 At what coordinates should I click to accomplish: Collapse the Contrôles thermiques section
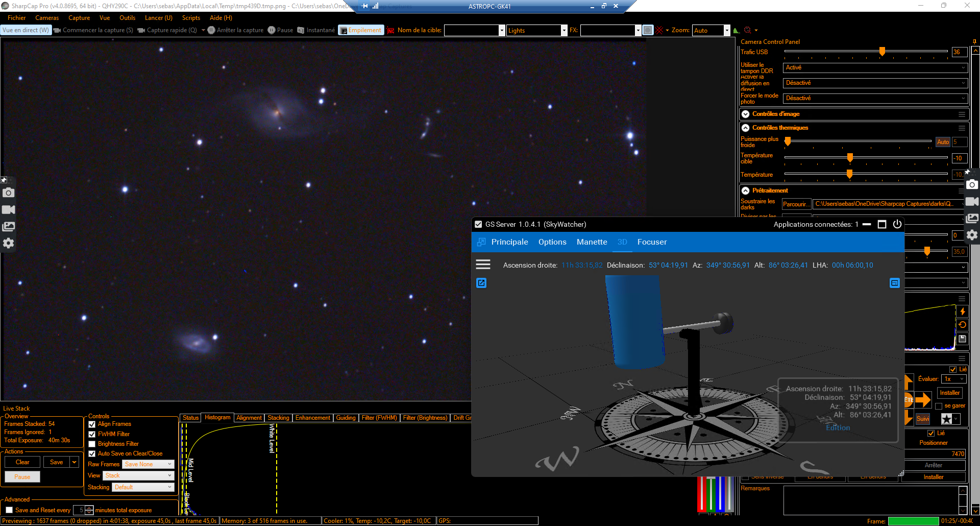pyautogui.click(x=746, y=128)
